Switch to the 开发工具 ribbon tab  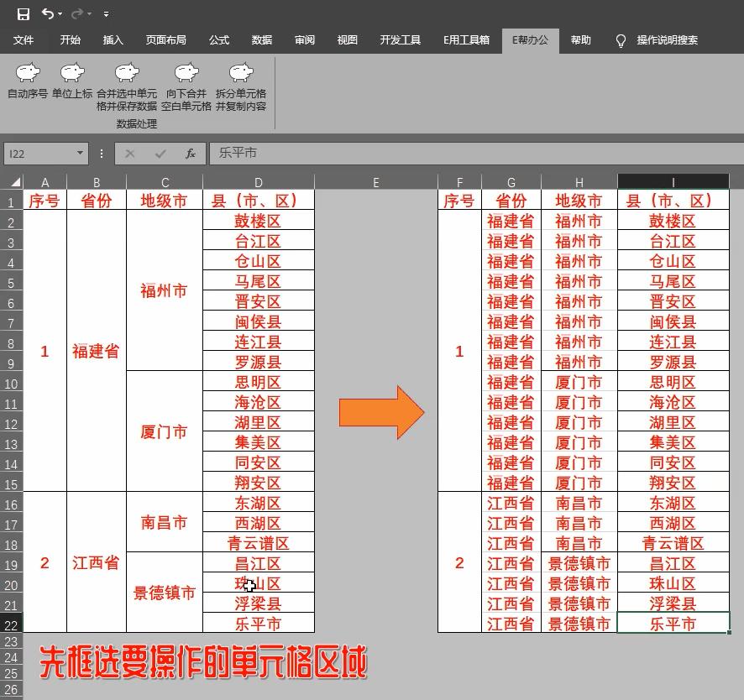click(401, 39)
